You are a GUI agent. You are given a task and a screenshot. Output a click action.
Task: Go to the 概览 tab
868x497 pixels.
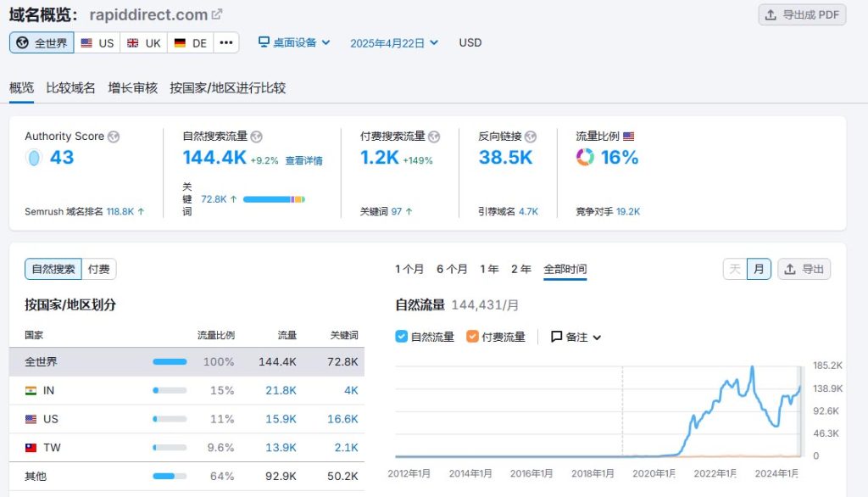point(21,87)
